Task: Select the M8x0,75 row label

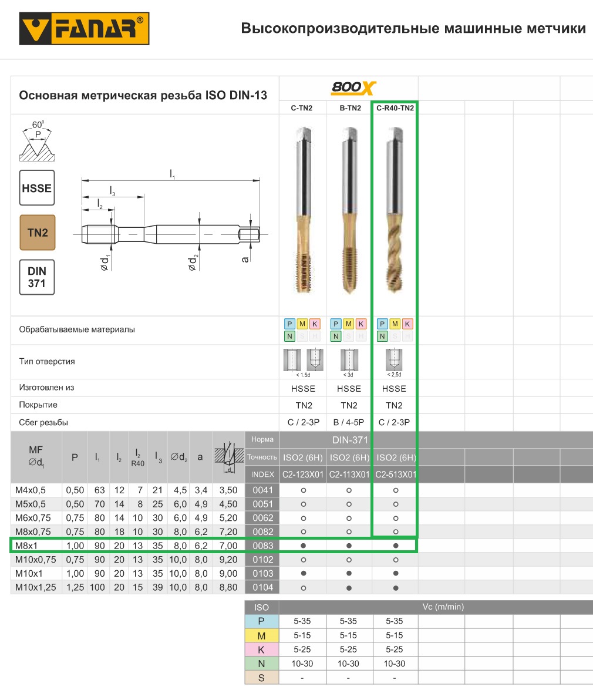Action: pyautogui.click(x=33, y=531)
